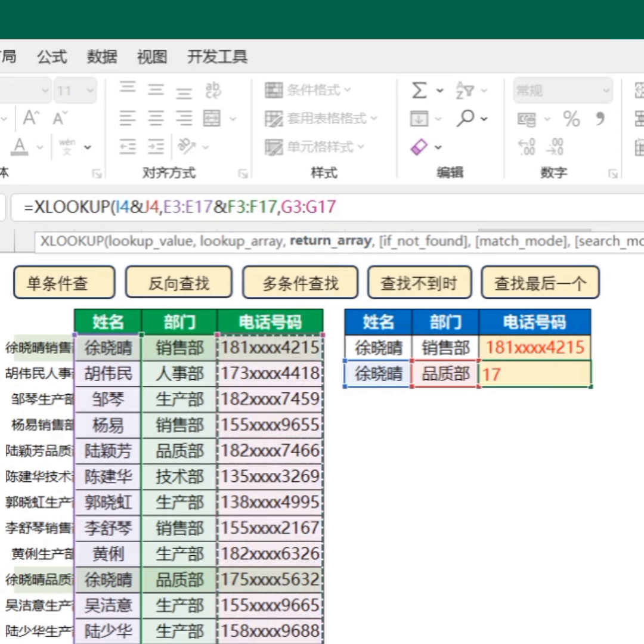Open the 公式 ribbon tab

52,57
